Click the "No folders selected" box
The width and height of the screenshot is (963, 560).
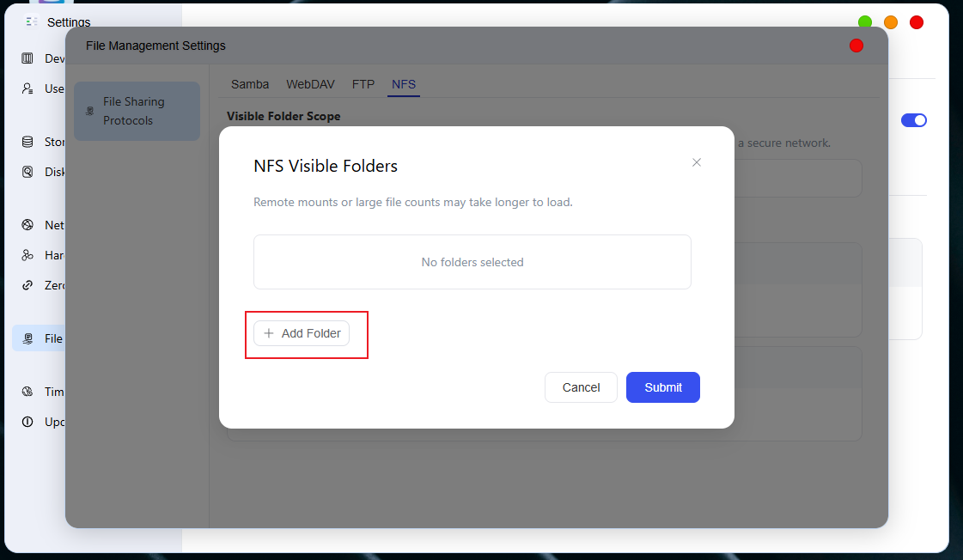point(472,262)
